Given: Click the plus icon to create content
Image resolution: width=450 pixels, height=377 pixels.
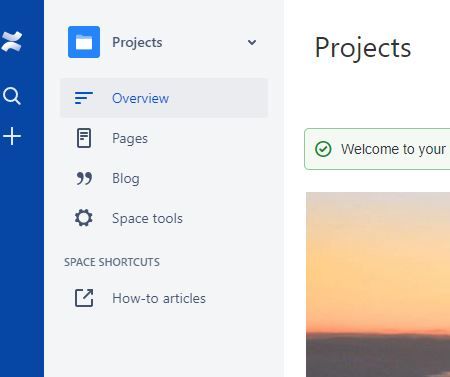Looking at the screenshot, I should [x=12, y=136].
